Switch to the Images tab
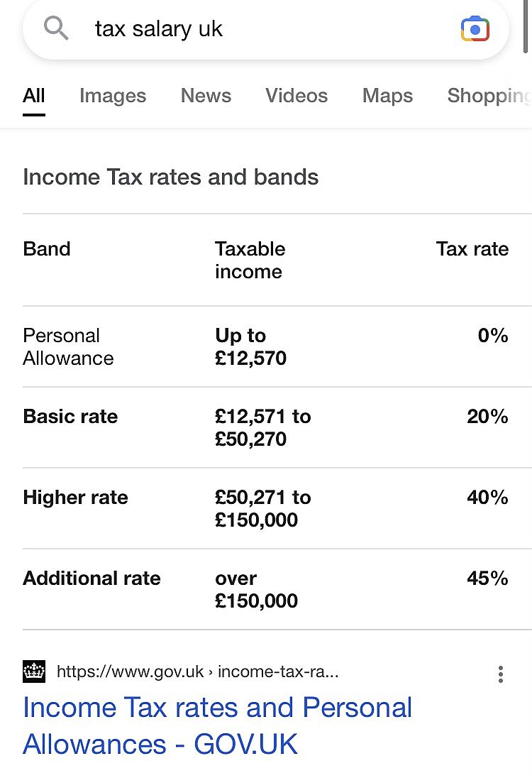Screen dimensions: 532x773 pyautogui.click(x=113, y=96)
